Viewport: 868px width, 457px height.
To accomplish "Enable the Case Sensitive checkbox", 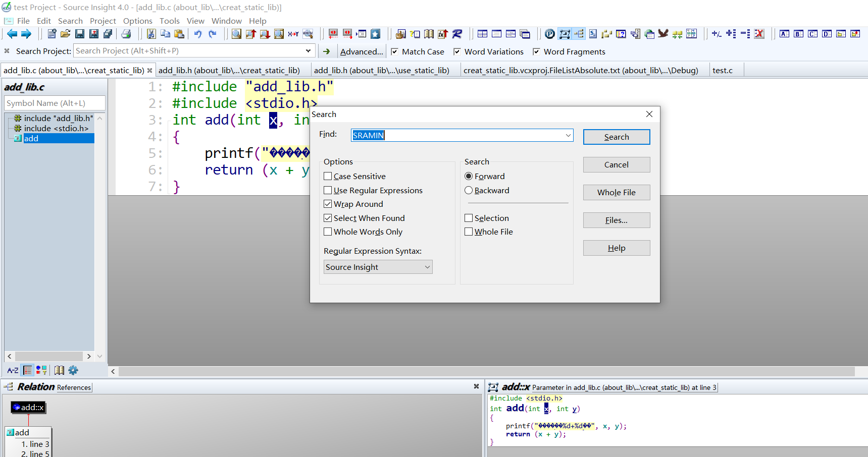I will tap(328, 176).
